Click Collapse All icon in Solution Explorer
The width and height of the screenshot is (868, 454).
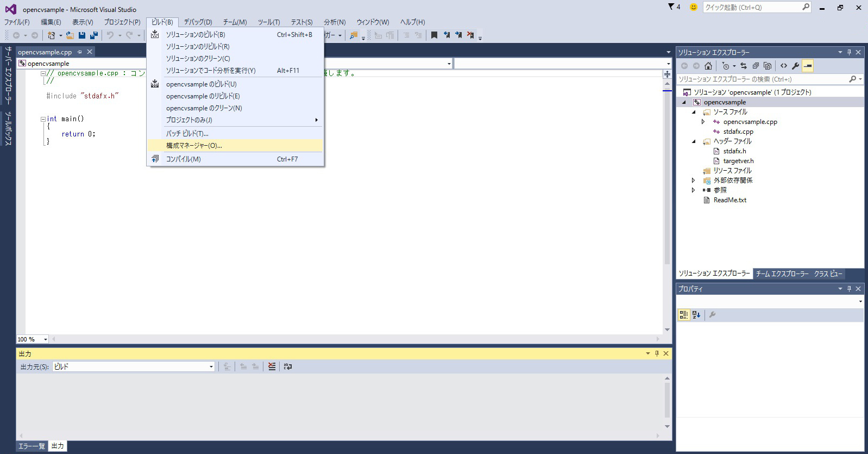[x=755, y=66]
